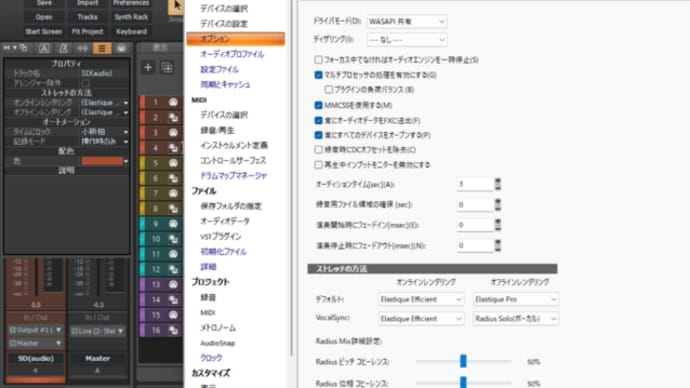
Task: Click the icon on track row 16
Action: pyautogui.click(x=173, y=330)
